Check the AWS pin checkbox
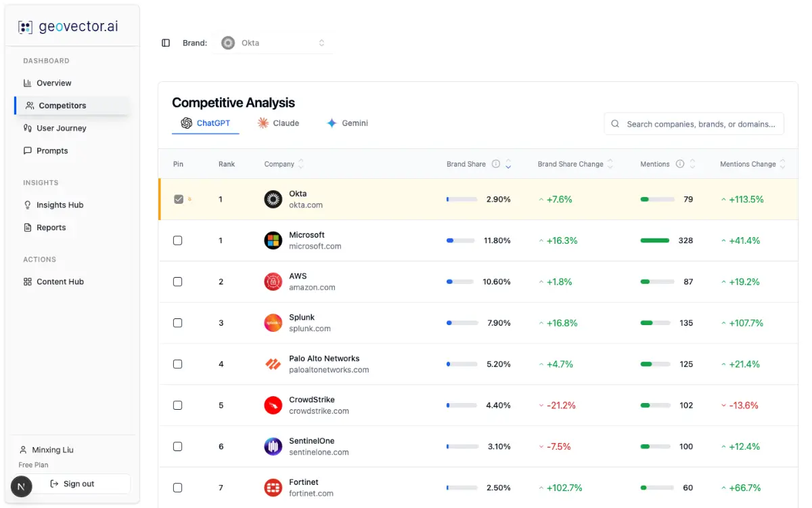This screenshot has width=812, height=508. (178, 282)
